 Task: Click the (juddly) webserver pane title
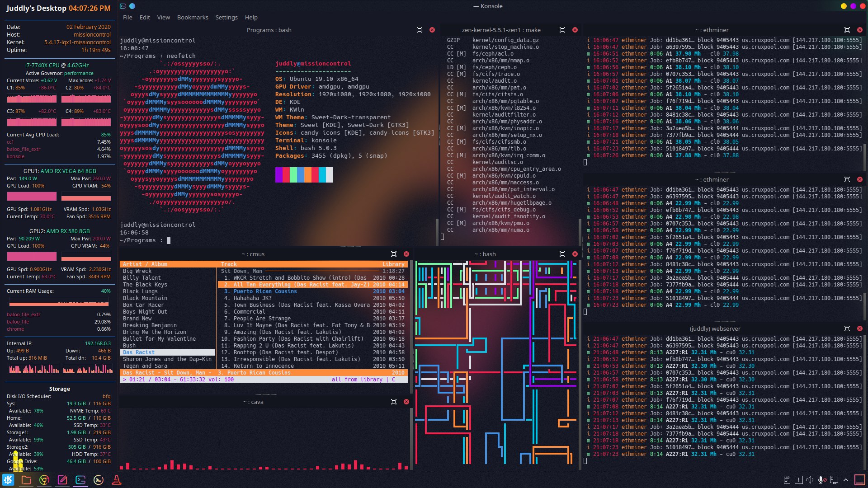click(715, 328)
